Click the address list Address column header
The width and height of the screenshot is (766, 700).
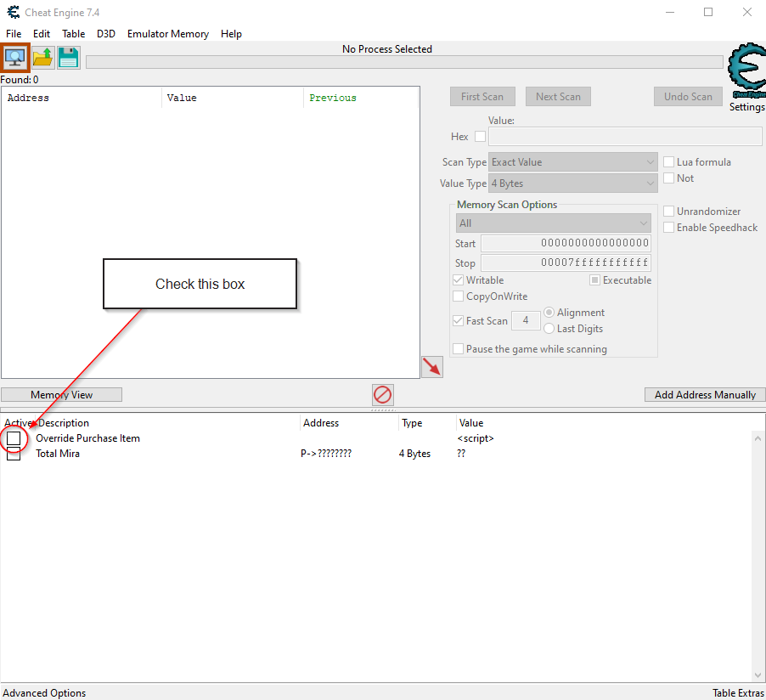pos(349,423)
